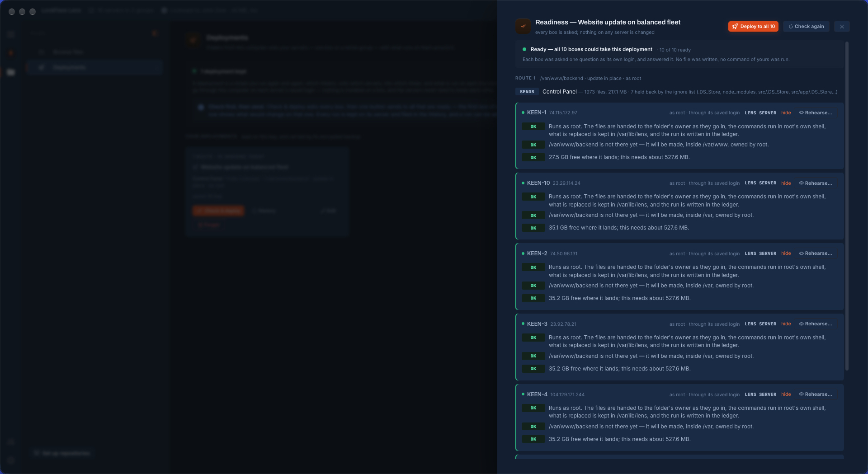Hide the KEEN-3 details
The image size is (868, 474).
coord(786,324)
